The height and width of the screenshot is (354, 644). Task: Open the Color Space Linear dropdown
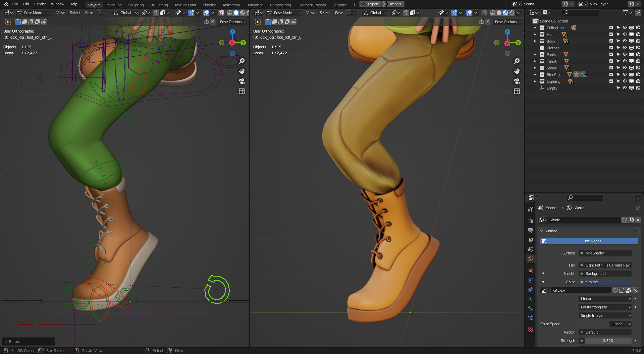click(x=621, y=324)
